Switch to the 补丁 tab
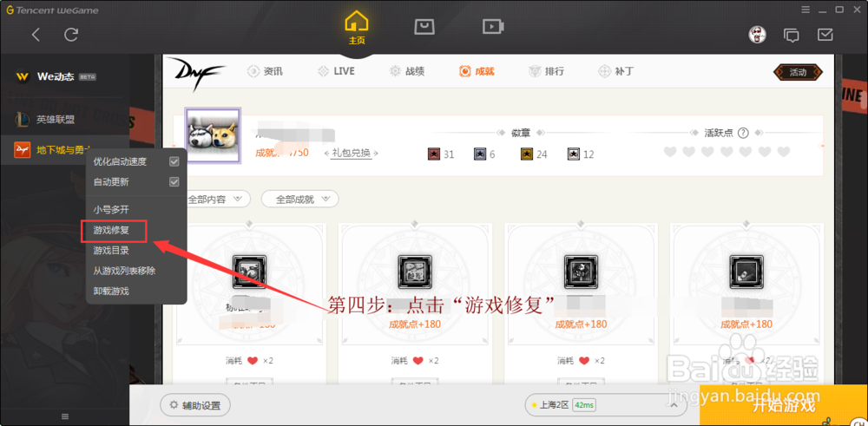The image size is (868, 426). pyautogui.click(x=616, y=71)
